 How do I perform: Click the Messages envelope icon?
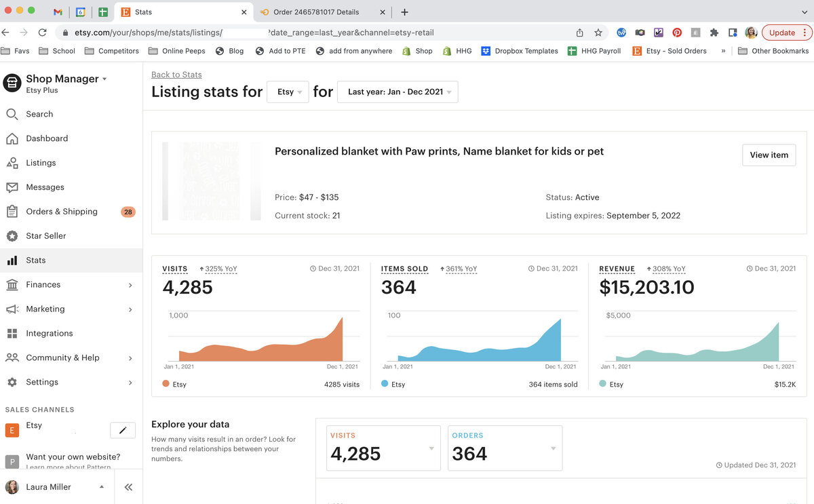click(12, 187)
